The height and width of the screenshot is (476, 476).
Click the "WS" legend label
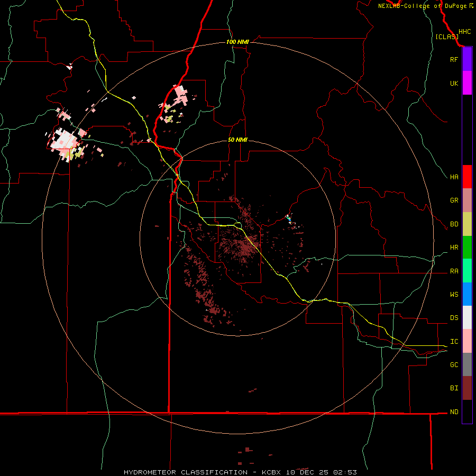[x=454, y=295]
